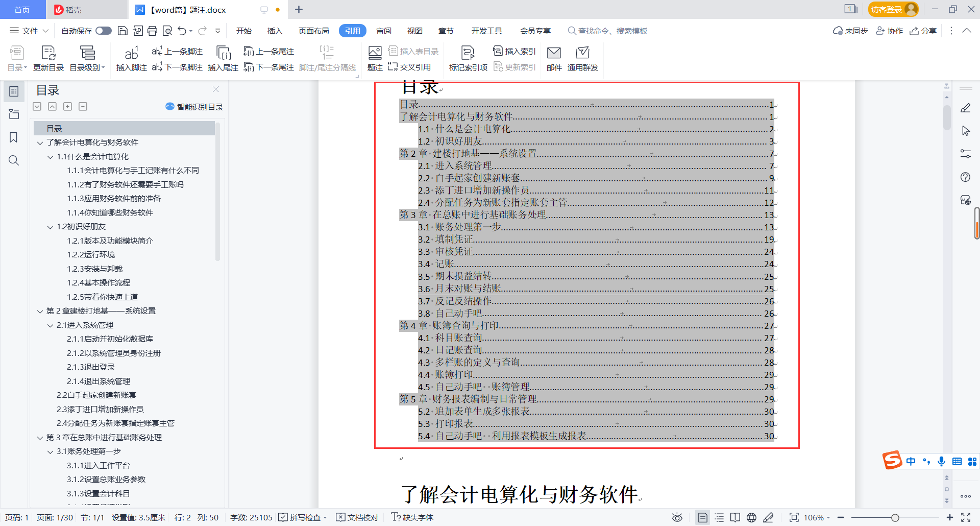980x526 pixels.
Task: Collapse the 1.1什么是会计电算化 outline node
Action: (x=50, y=157)
